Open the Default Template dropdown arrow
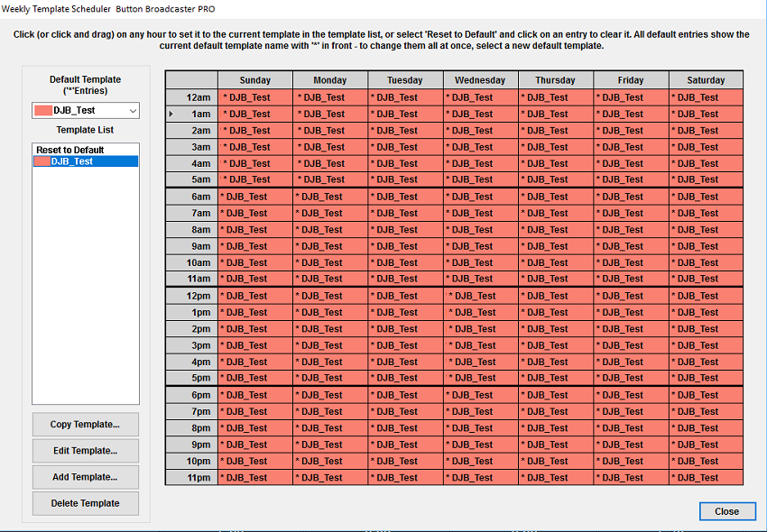 click(x=132, y=110)
